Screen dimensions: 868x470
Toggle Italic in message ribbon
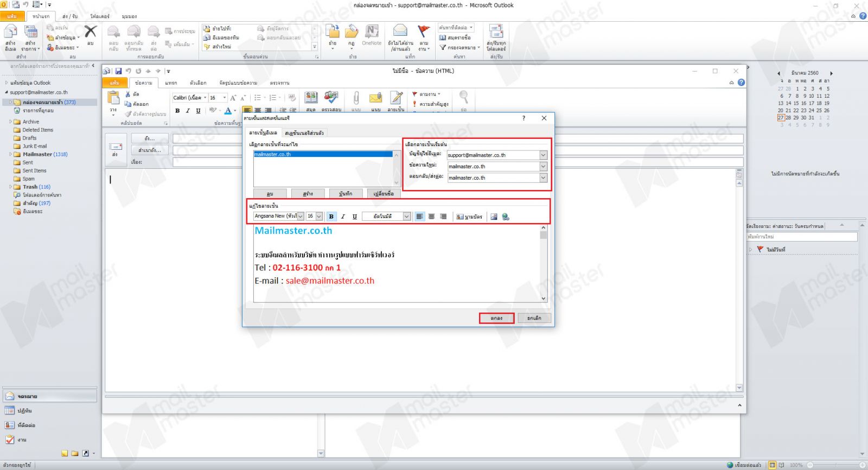tap(188, 111)
